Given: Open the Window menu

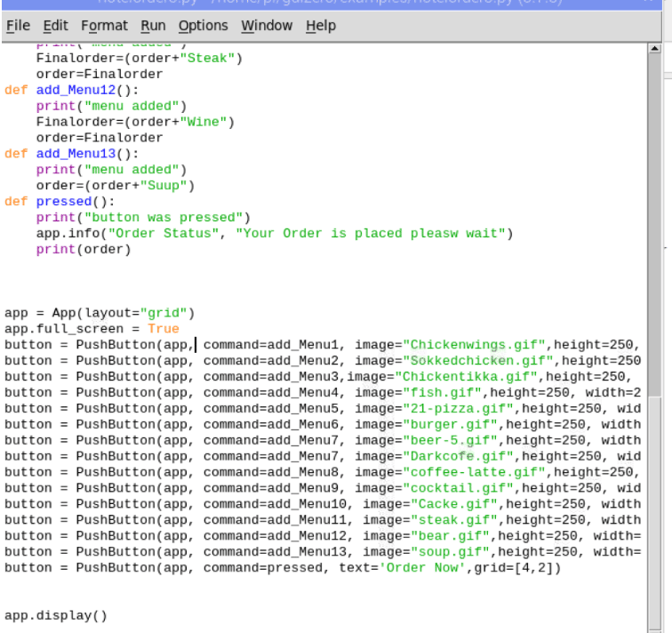Looking at the screenshot, I should point(267,26).
